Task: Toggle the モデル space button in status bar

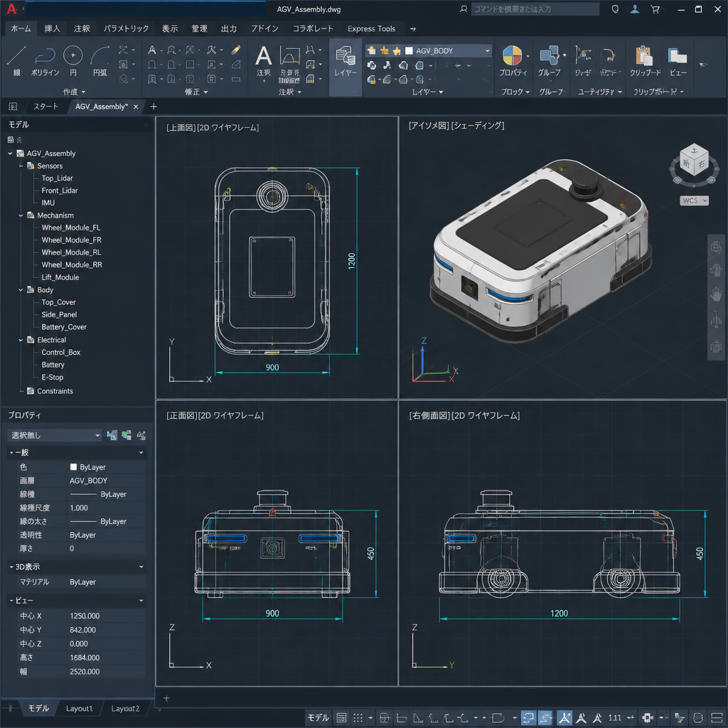Action: [x=318, y=718]
